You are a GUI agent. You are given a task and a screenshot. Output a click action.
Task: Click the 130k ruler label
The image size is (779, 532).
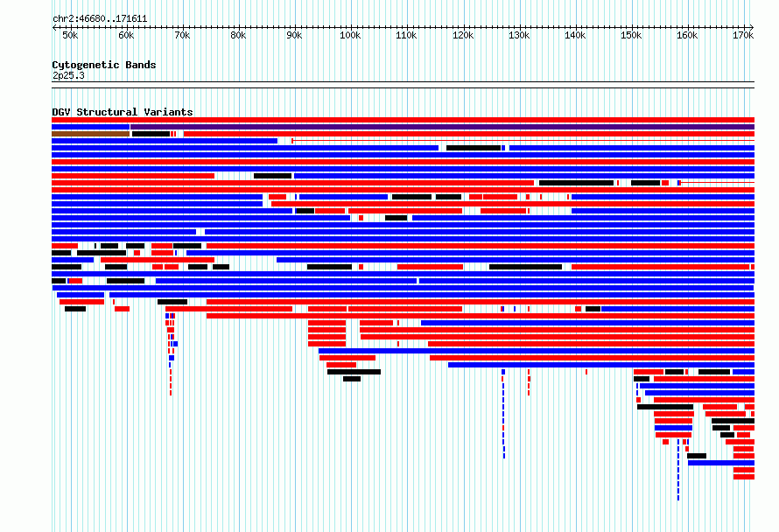pos(519,36)
